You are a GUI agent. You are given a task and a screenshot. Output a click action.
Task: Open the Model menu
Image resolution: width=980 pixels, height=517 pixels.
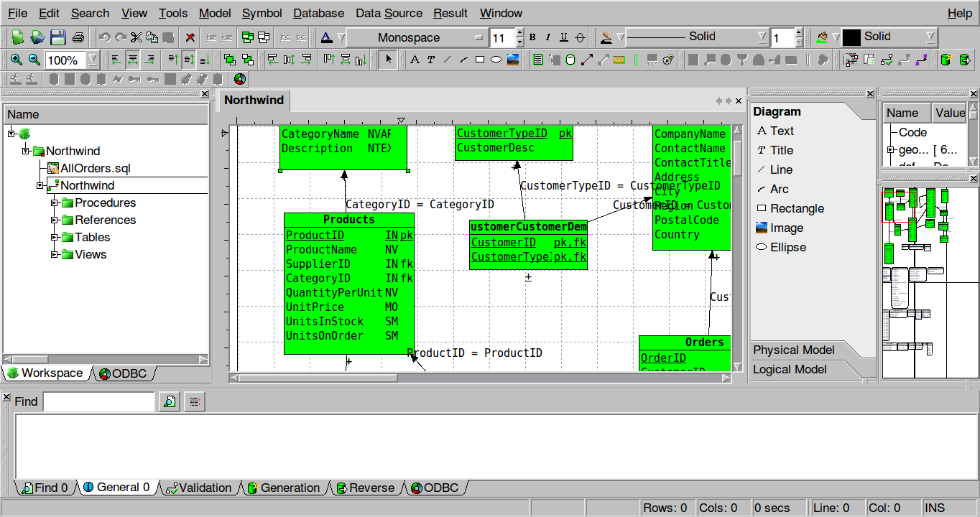coord(215,13)
